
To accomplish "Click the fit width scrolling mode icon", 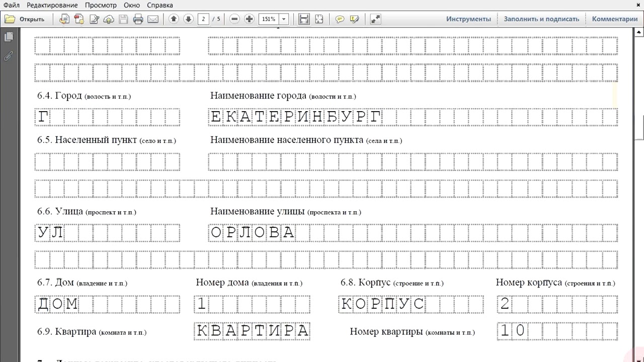I will point(304,19).
